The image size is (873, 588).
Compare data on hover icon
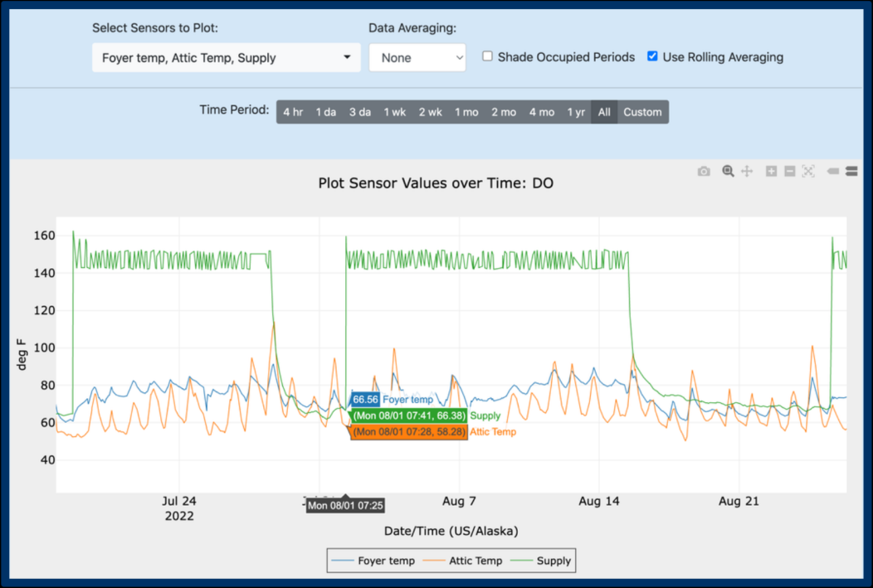click(x=851, y=172)
